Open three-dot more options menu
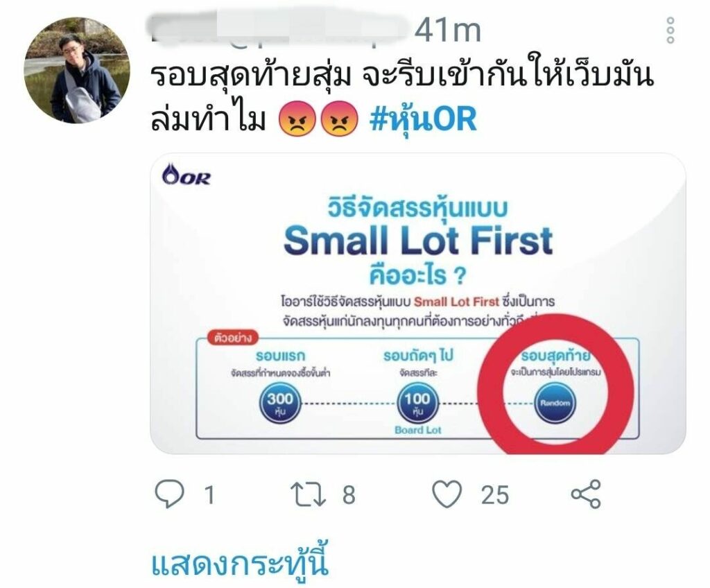 pyautogui.click(x=670, y=31)
